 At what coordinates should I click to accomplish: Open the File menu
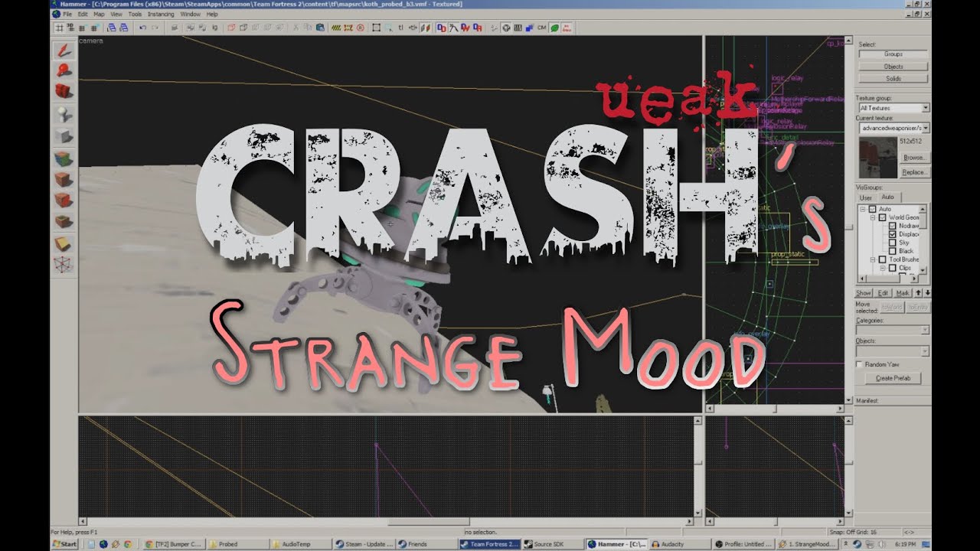click(67, 14)
